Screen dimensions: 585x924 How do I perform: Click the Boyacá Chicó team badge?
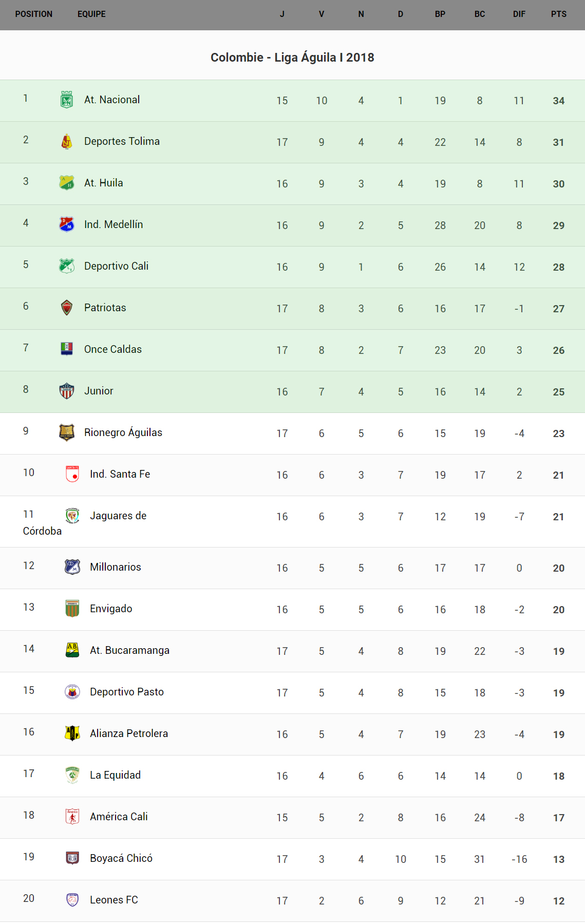(72, 858)
